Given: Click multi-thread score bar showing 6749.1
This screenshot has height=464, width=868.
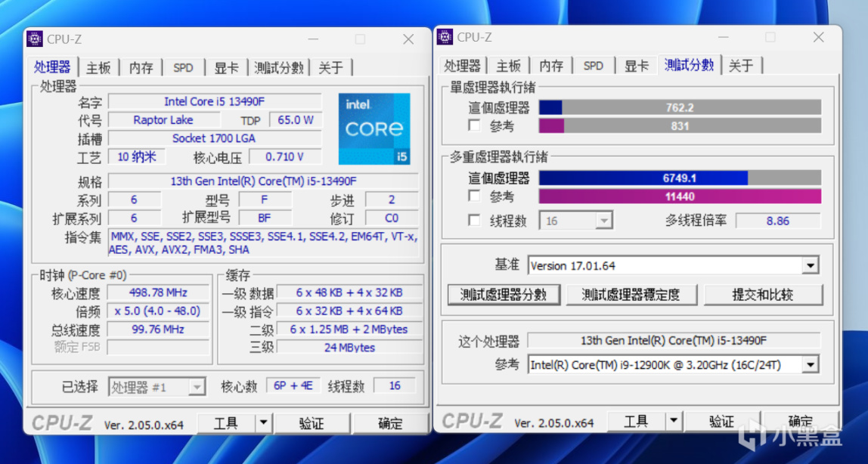Looking at the screenshot, I should point(680,178).
